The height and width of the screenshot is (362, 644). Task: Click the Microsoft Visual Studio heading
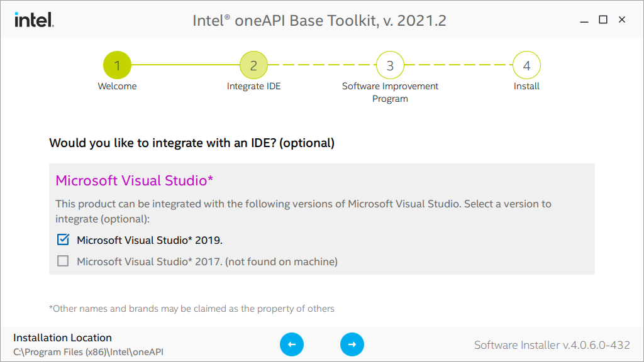tap(135, 180)
